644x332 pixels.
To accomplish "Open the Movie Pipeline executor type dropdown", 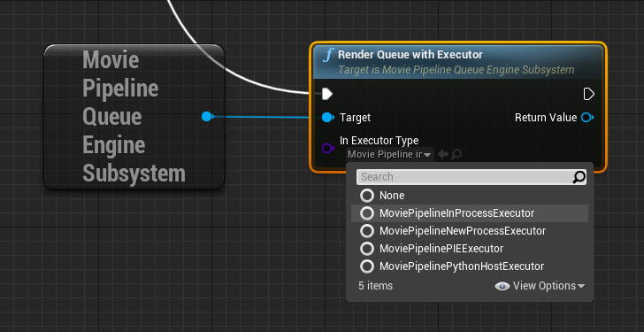I will (389, 155).
